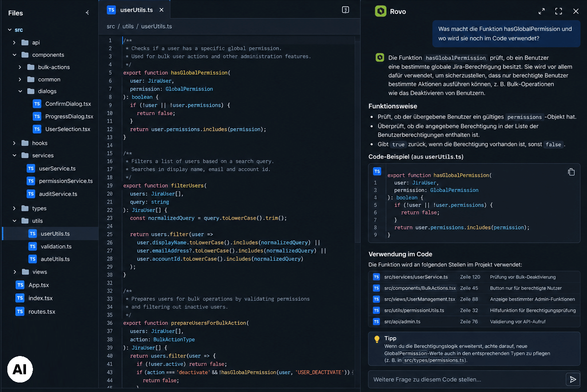Click the TS icon next to validation.ts
Screen dimensions: 587x392
[32, 246]
